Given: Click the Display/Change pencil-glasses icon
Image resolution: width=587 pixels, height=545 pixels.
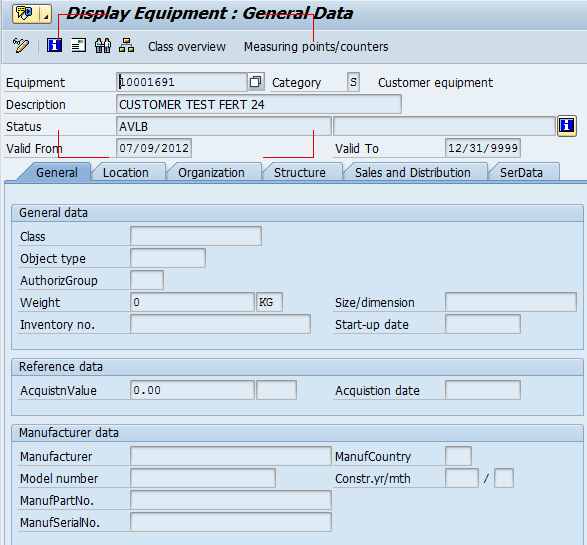Looking at the screenshot, I should pos(21,46).
